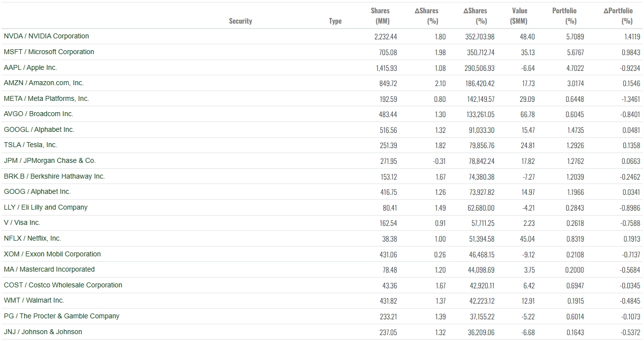The image size is (644, 341).
Task: Click Walmart's shares figure 431.82
Action: 389,301
